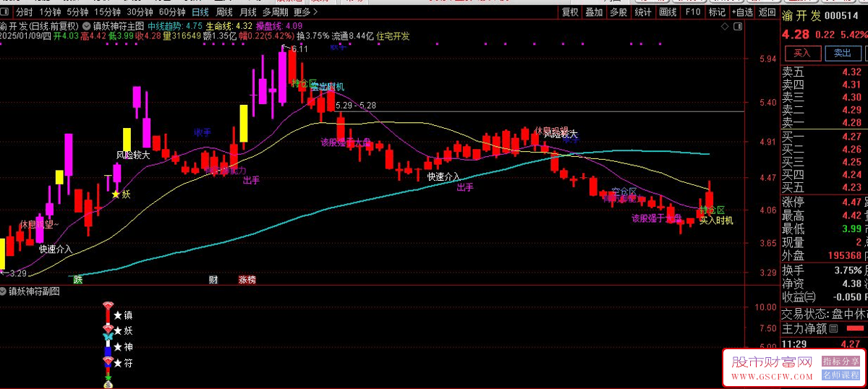The height and width of the screenshot is (389, 868).
Task: Select the 周线 weekly chart tab
Action: point(224,12)
